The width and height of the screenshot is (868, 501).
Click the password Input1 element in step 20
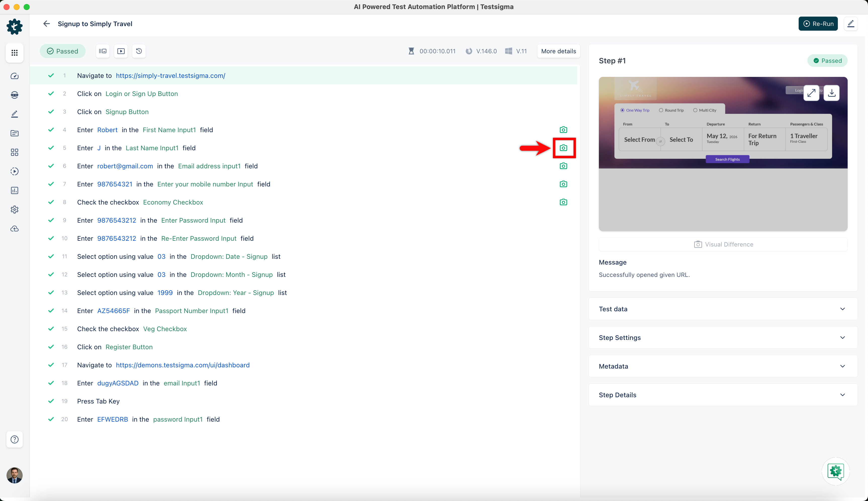pyautogui.click(x=178, y=419)
